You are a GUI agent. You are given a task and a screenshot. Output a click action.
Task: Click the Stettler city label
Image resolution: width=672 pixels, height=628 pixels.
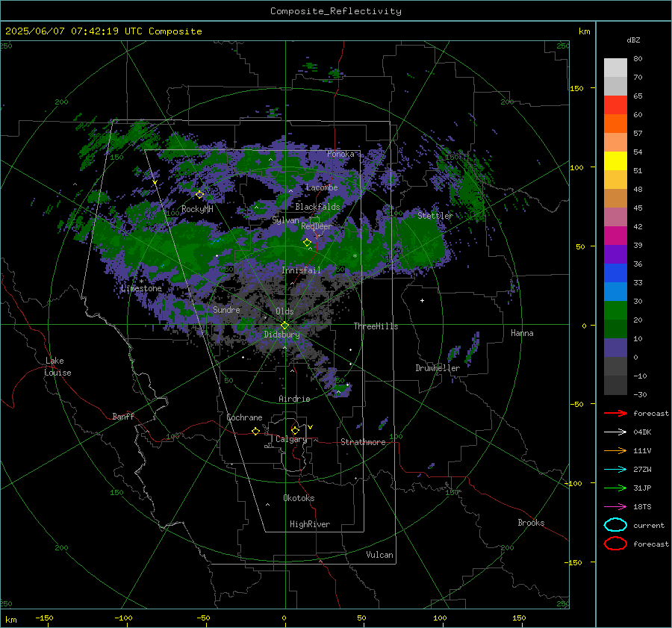click(435, 216)
